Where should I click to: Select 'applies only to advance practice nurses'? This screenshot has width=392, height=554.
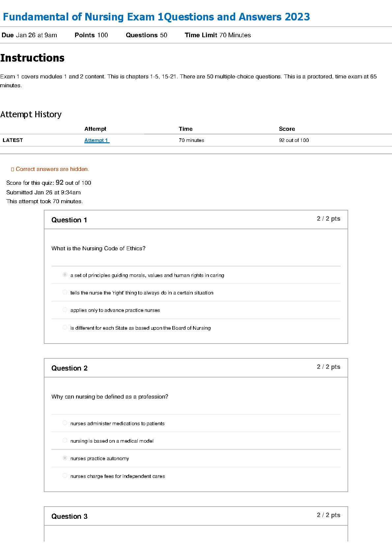[65, 310]
